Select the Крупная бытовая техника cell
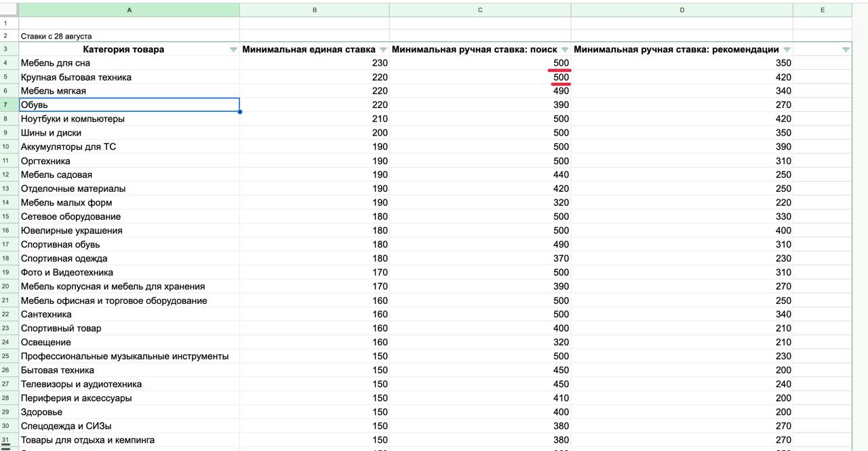The width and height of the screenshot is (868, 451). (129, 77)
